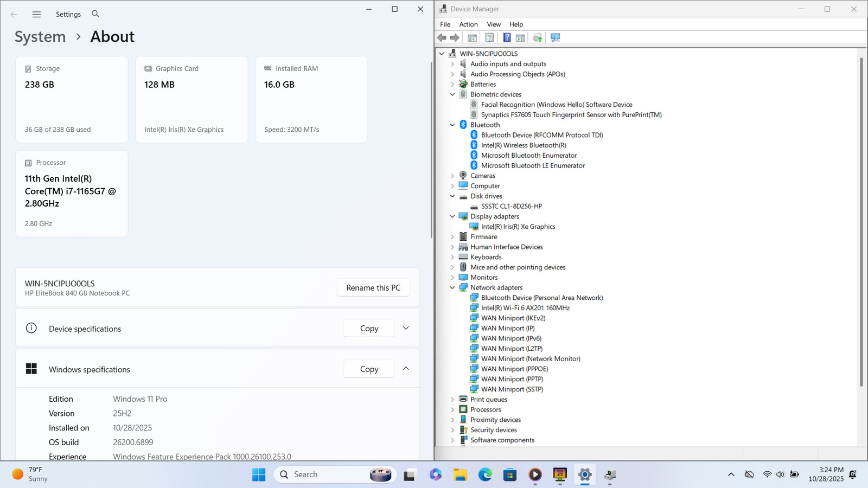Collapse the Bluetooth device node
868x488 pixels.
pos(452,125)
